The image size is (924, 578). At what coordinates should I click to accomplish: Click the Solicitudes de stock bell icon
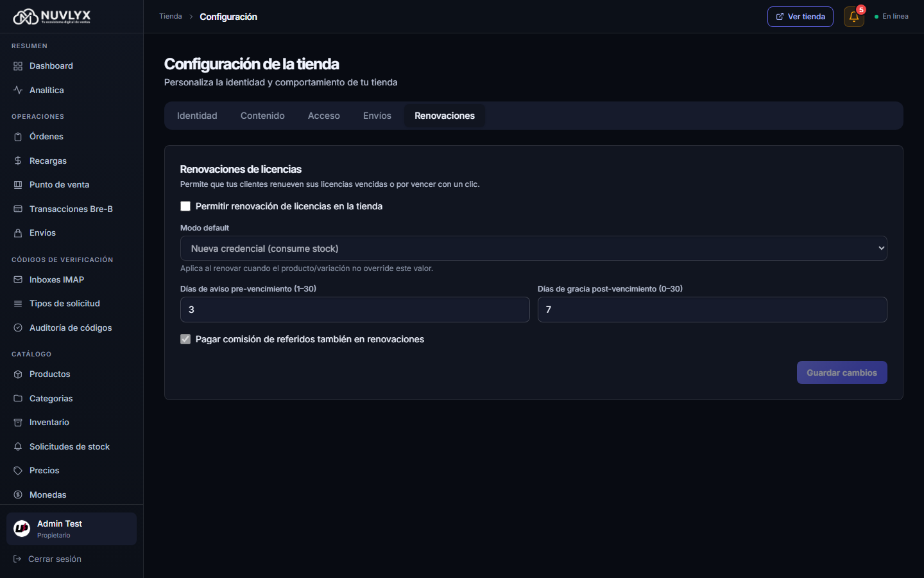point(18,446)
